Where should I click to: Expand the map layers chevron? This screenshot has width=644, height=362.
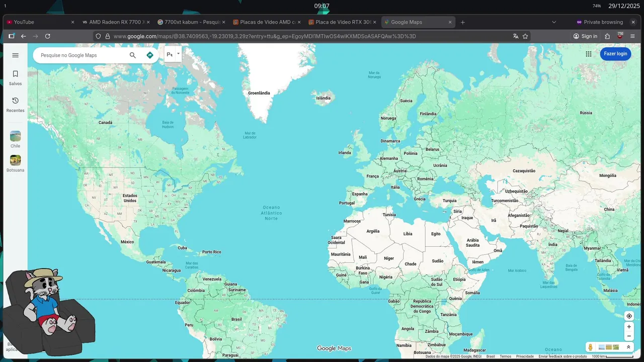(x=628, y=347)
